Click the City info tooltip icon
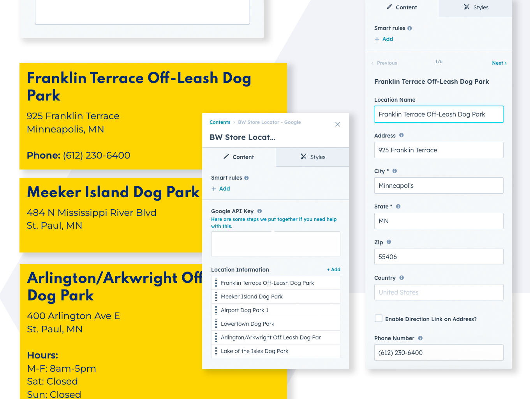532x399 pixels. point(395,171)
